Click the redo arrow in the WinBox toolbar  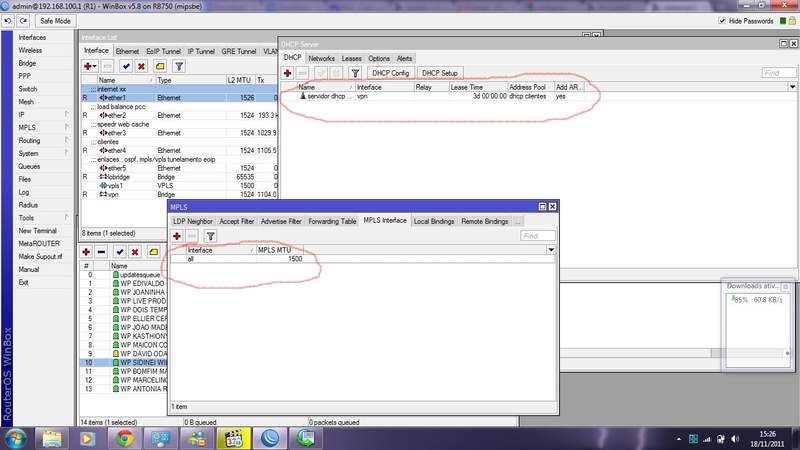point(23,21)
